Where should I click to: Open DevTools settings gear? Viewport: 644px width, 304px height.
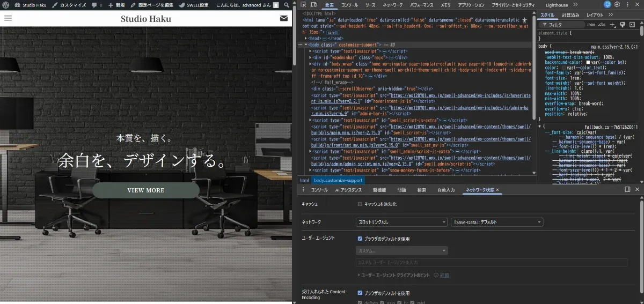click(618, 4)
